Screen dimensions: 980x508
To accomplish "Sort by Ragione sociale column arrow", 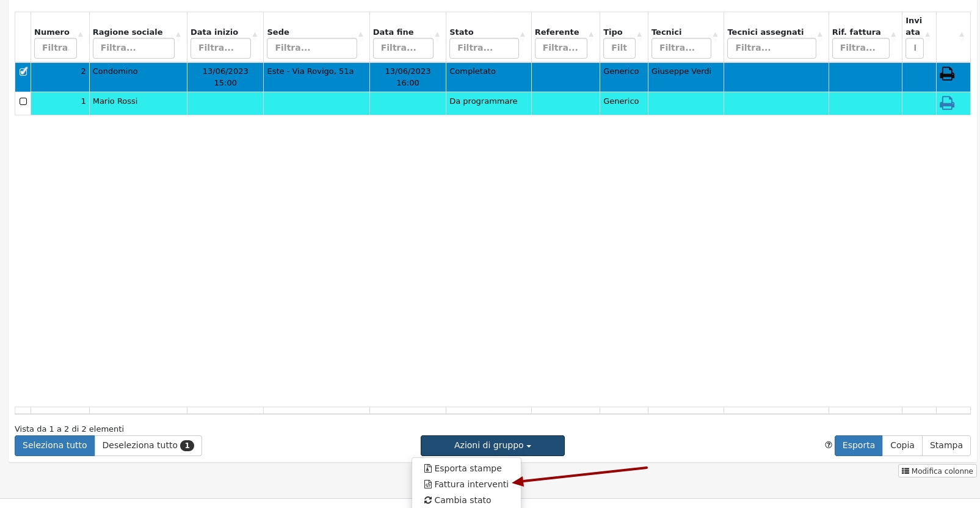I will (x=178, y=34).
